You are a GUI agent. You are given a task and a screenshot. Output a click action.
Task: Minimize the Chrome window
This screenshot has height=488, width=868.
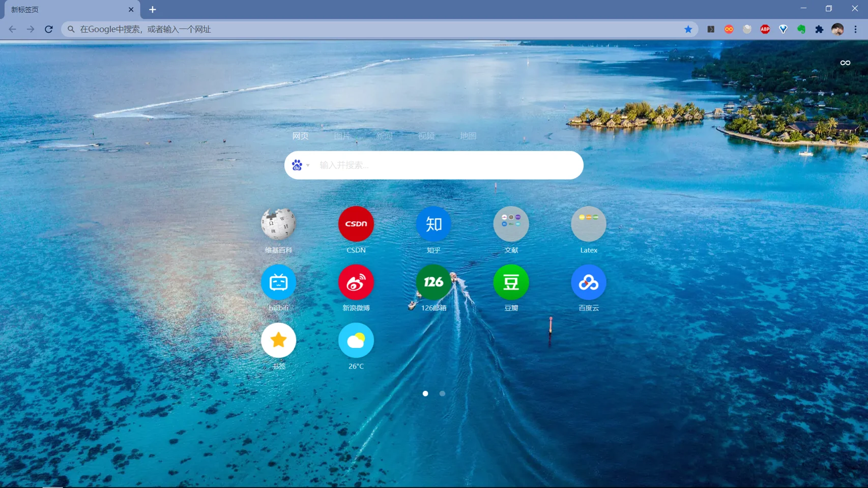803,8
